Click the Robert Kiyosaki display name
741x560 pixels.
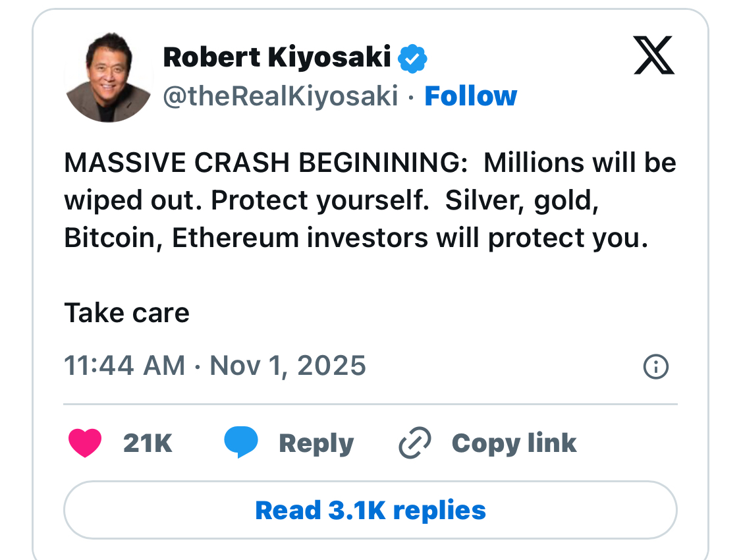point(277,58)
